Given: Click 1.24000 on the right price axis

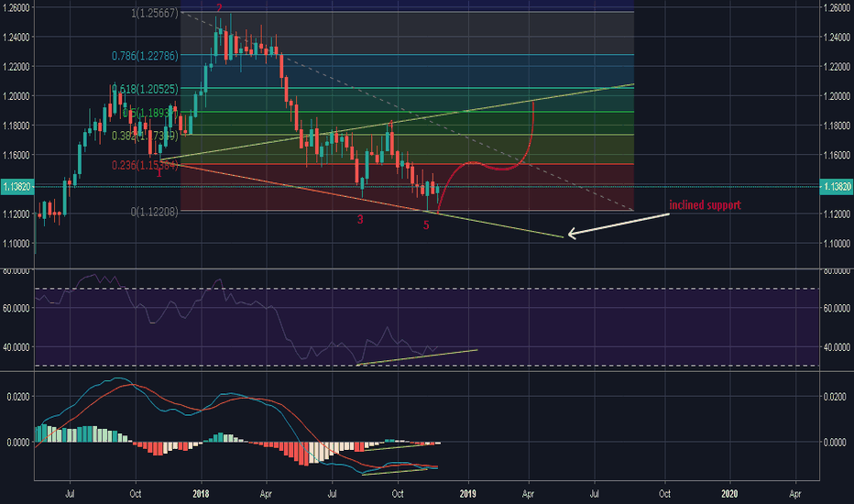Looking at the screenshot, I should coord(836,38).
